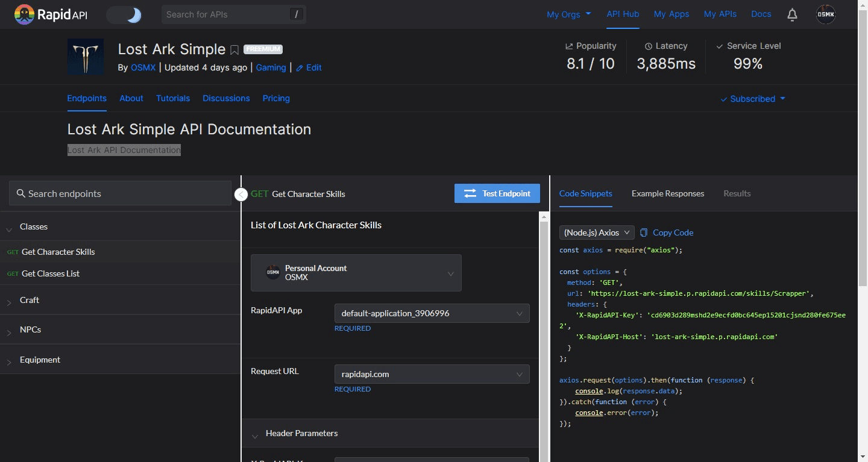Open Docs link in header

point(761,14)
